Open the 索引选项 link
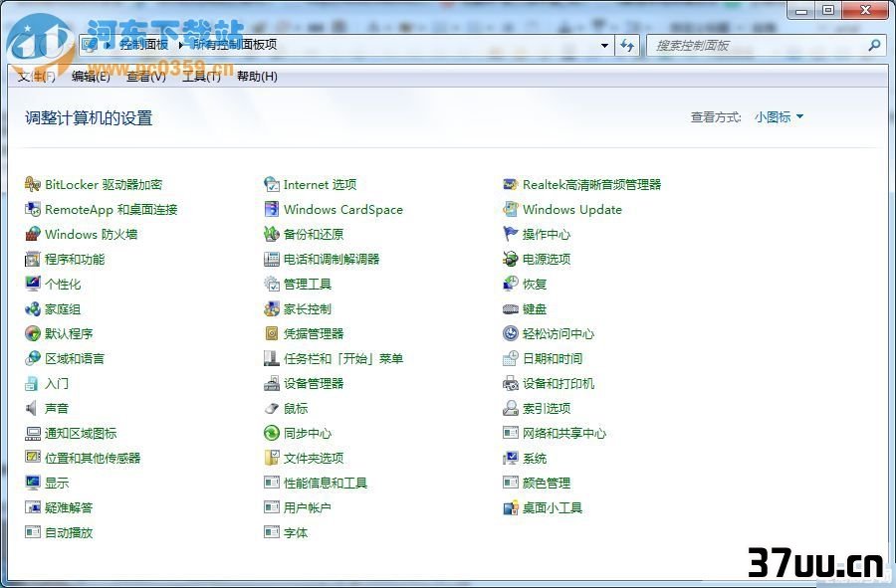Viewport: 896px width, 588px height. point(547,408)
